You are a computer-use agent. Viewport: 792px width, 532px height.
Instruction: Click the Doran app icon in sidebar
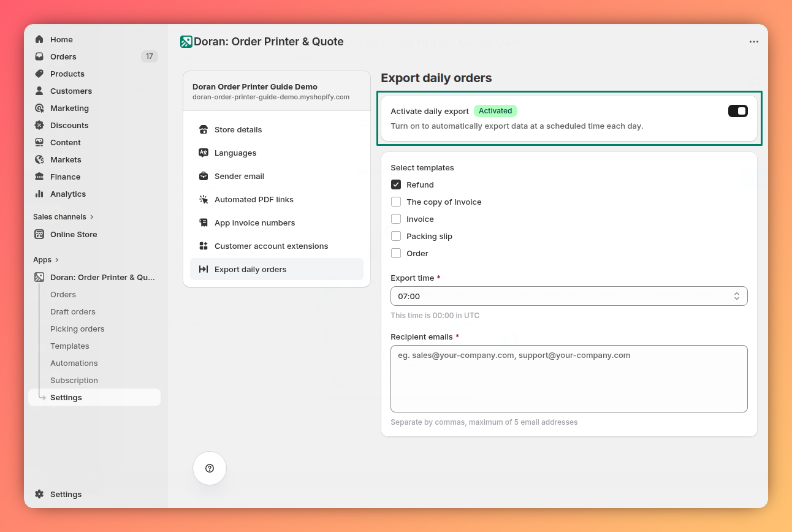click(x=39, y=277)
